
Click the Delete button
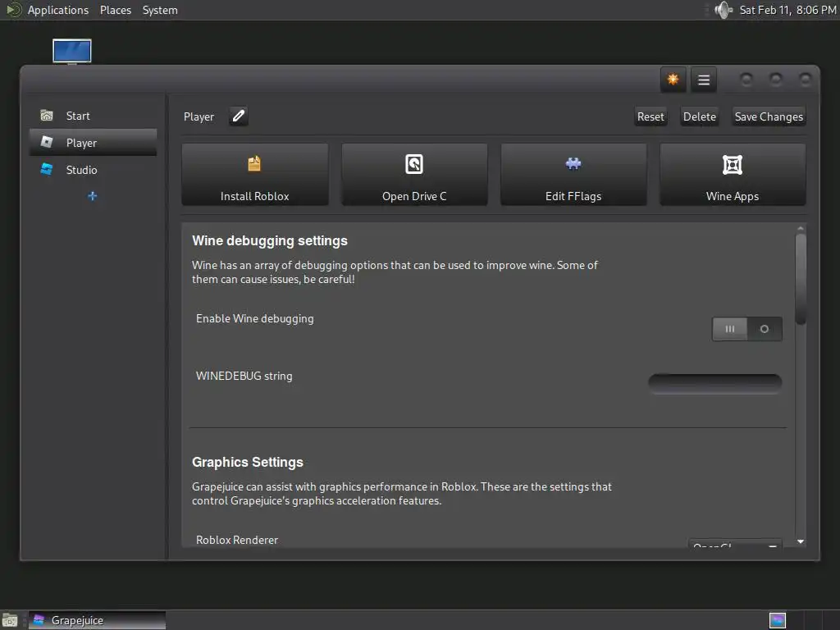699,116
